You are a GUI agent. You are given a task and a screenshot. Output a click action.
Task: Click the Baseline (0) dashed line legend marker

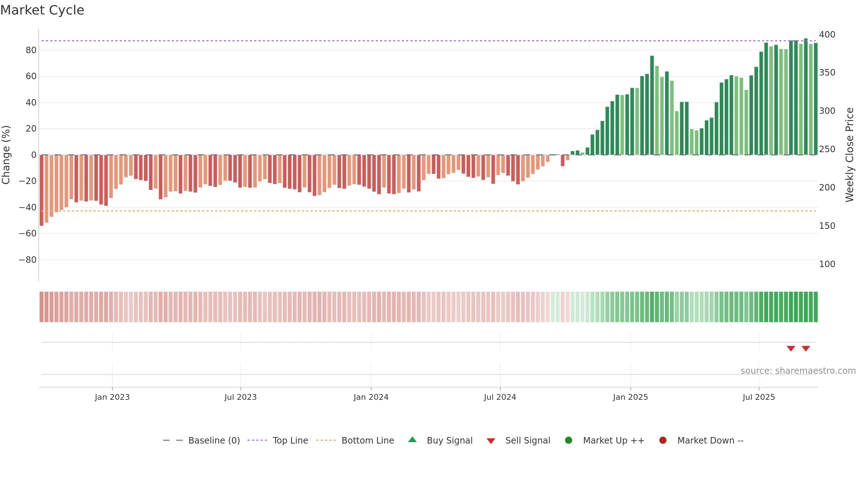click(x=173, y=440)
